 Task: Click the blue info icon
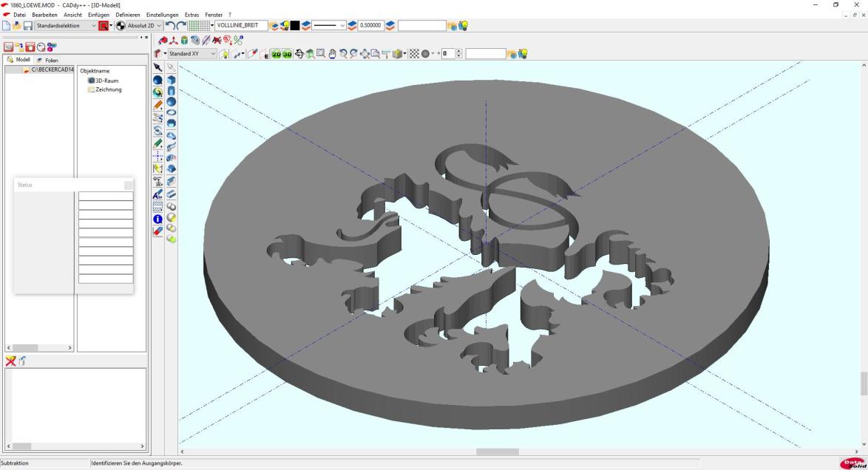coord(158,219)
